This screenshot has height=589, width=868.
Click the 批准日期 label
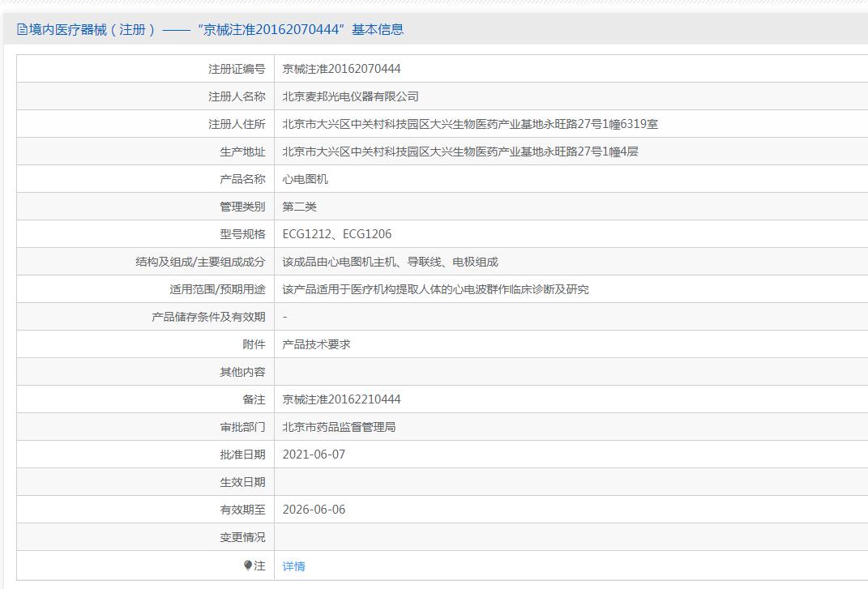[x=242, y=455]
